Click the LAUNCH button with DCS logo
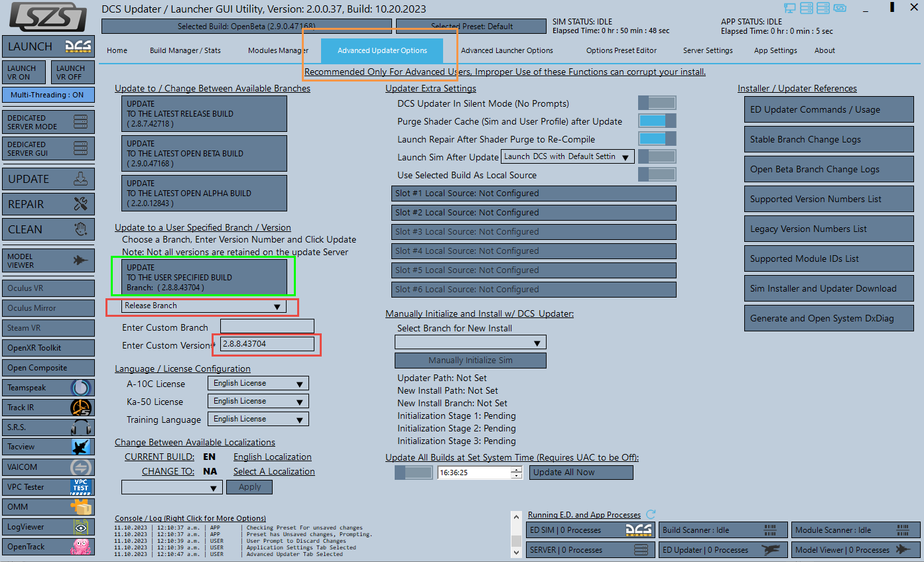This screenshot has height=562, width=924. pyautogui.click(x=48, y=46)
